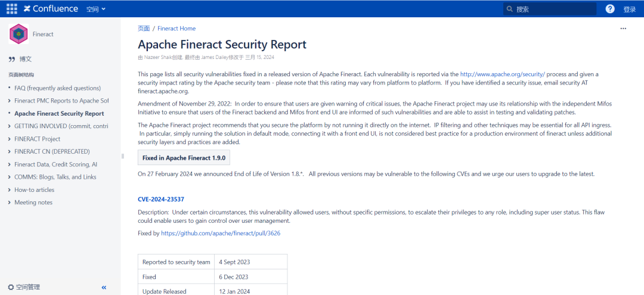Viewport: 644px width, 295px height.
Task: Open How-to articles page
Action: [x=35, y=190]
